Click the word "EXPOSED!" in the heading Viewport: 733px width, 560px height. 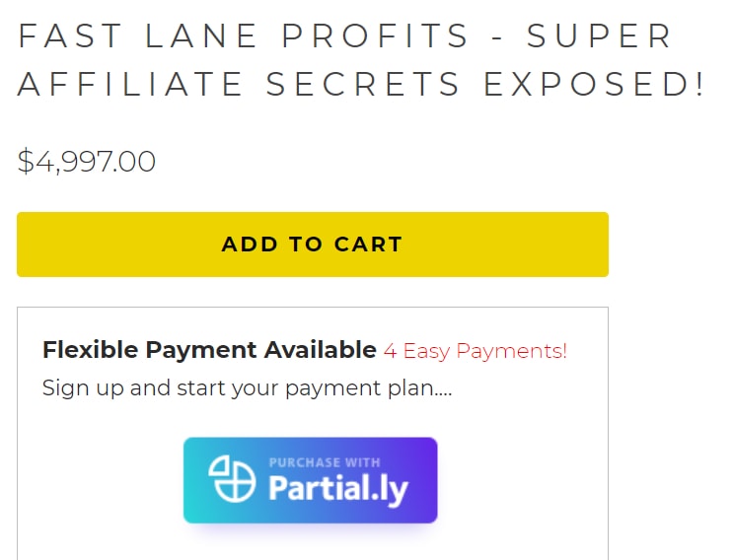click(x=594, y=85)
